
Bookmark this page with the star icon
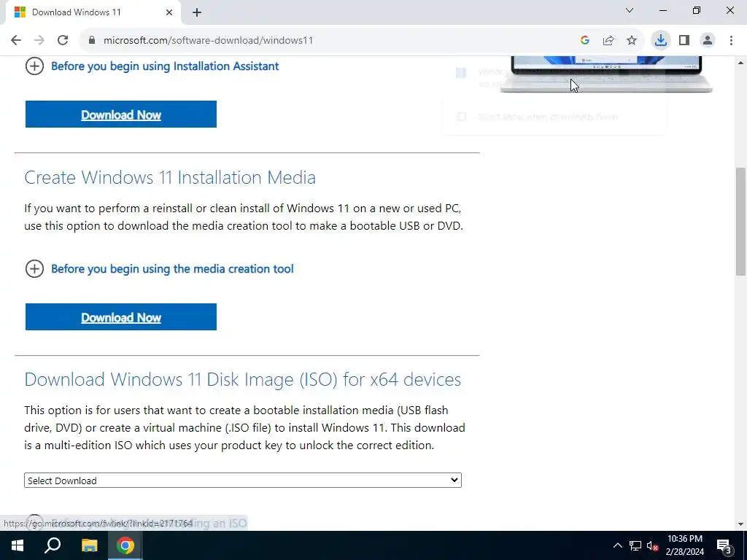(632, 41)
